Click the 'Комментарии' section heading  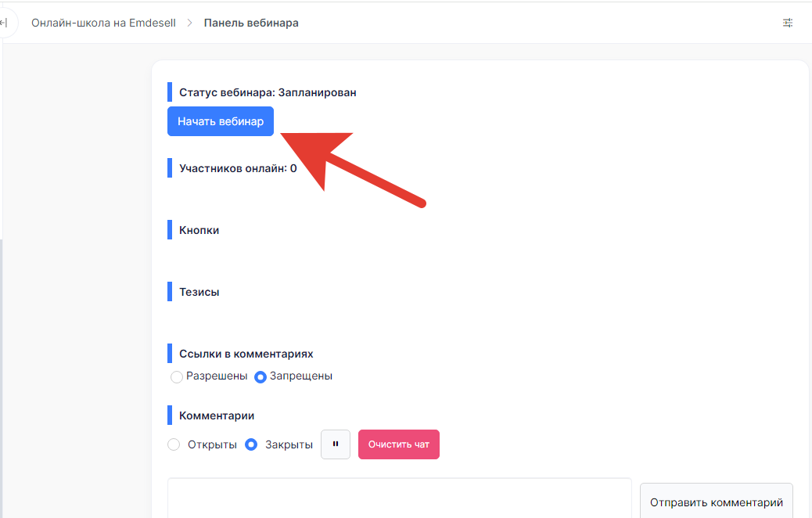[217, 415]
